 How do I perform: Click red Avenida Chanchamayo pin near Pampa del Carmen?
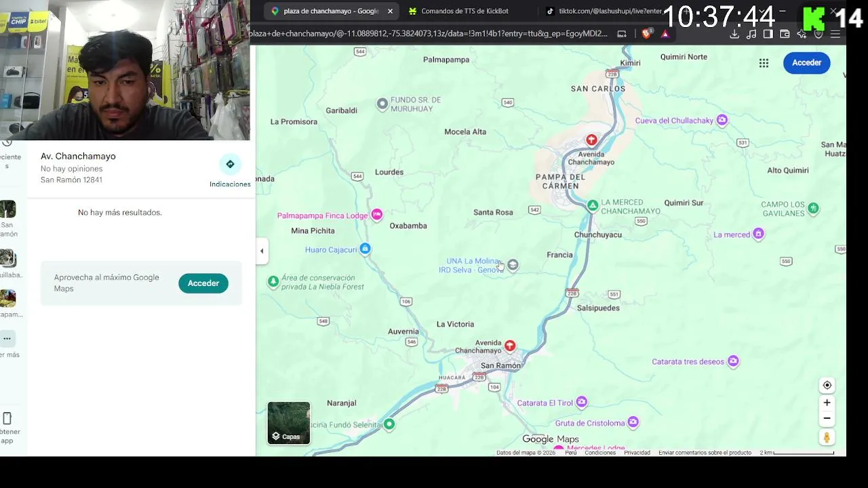(x=591, y=140)
